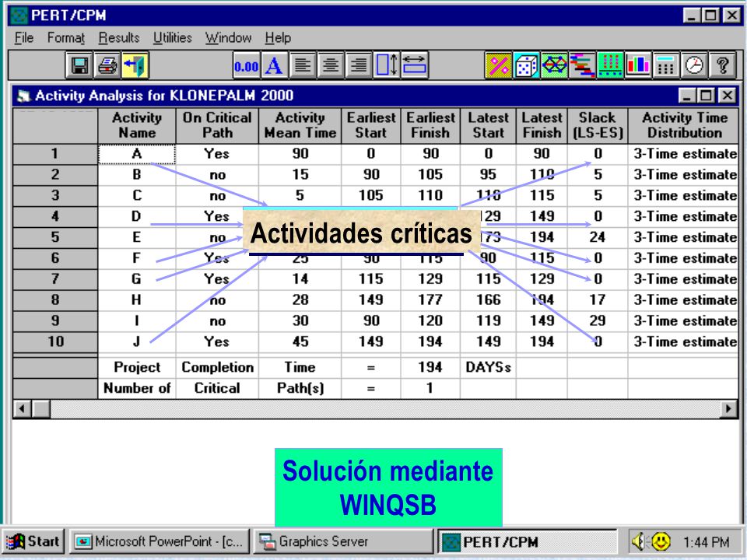Click the dice simulation icon
The image size is (747, 560).
point(527,65)
